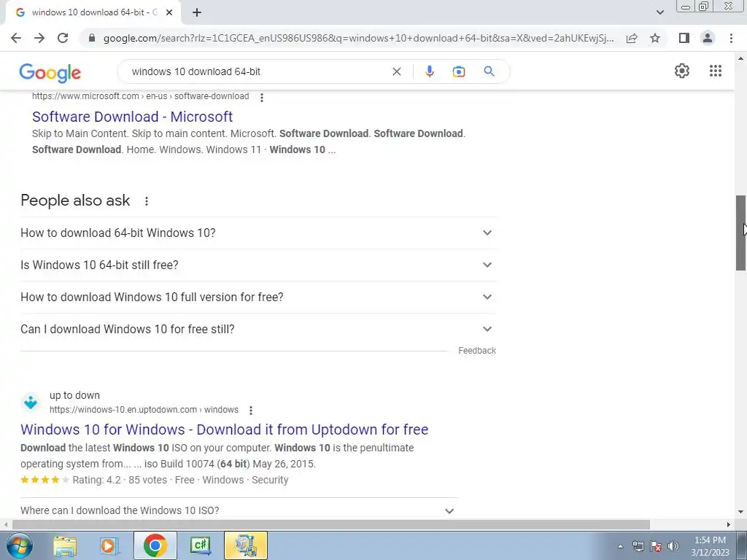
Task: Switch to Chrome in taskbar
Action: coord(155,545)
